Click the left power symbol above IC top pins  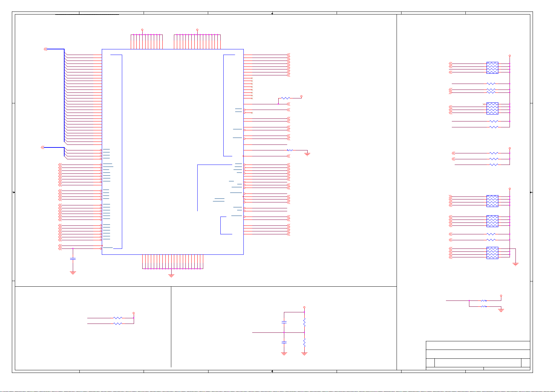click(x=142, y=30)
